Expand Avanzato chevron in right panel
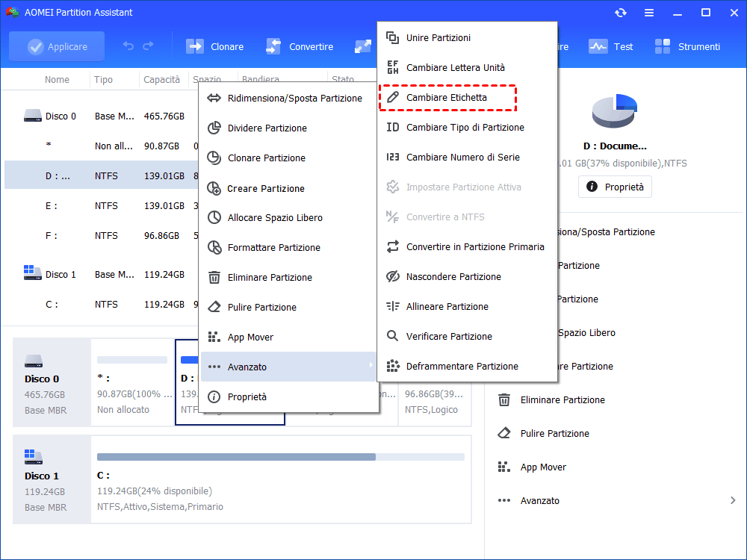This screenshot has height=560, width=747. point(733,500)
